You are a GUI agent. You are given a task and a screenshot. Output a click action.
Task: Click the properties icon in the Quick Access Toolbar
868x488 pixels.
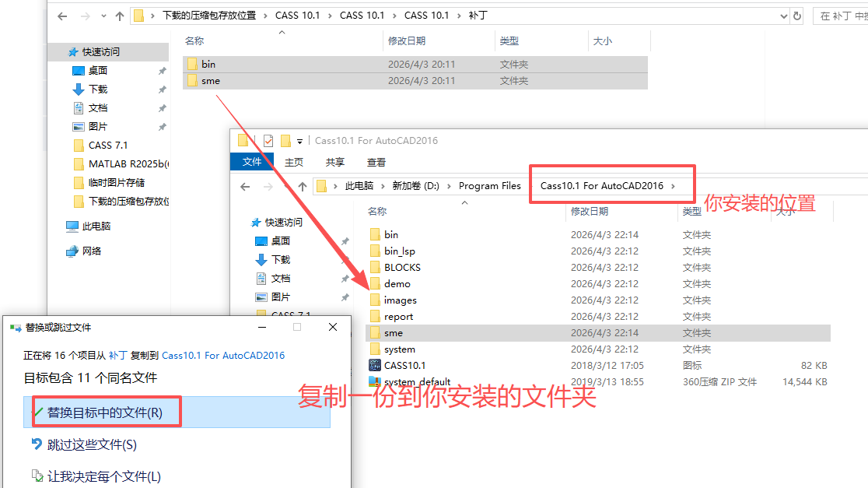click(268, 142)
